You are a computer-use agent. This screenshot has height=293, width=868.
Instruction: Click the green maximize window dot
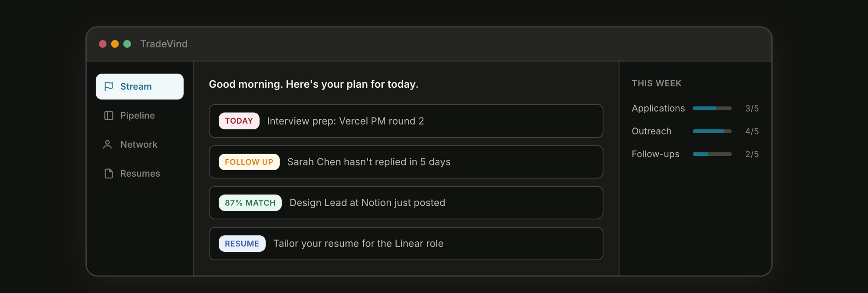(127, 44)
